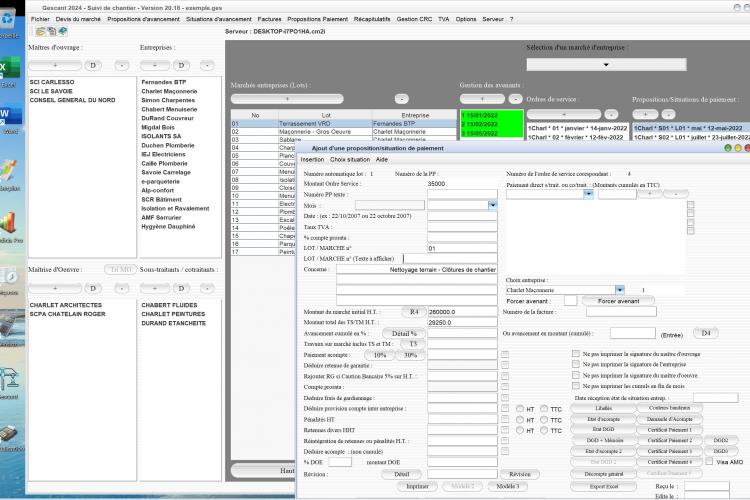Click the D button under Entreprises
Screen dimensions: 750x500
pos(181,65)
